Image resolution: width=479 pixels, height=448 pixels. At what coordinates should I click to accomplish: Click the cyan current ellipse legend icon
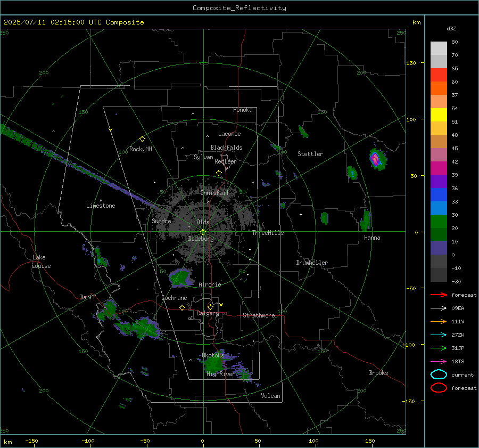(x=439, y=374)
